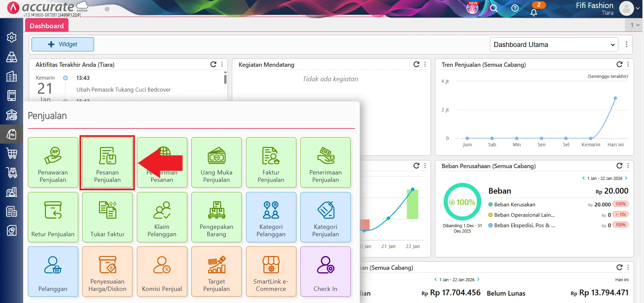Click the NEW mascot assistant icon
The image size is (644, 303).
point(472,8)
